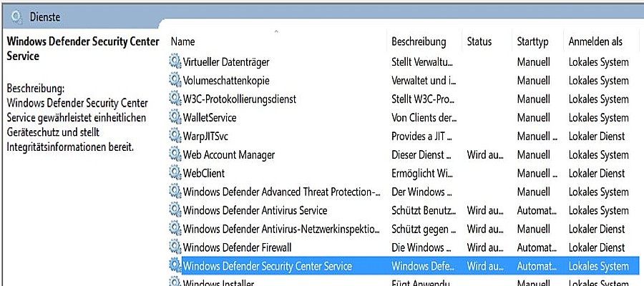
Task: Select the Windows Defender Antivirus Service row
Action: tap(404, 210)
